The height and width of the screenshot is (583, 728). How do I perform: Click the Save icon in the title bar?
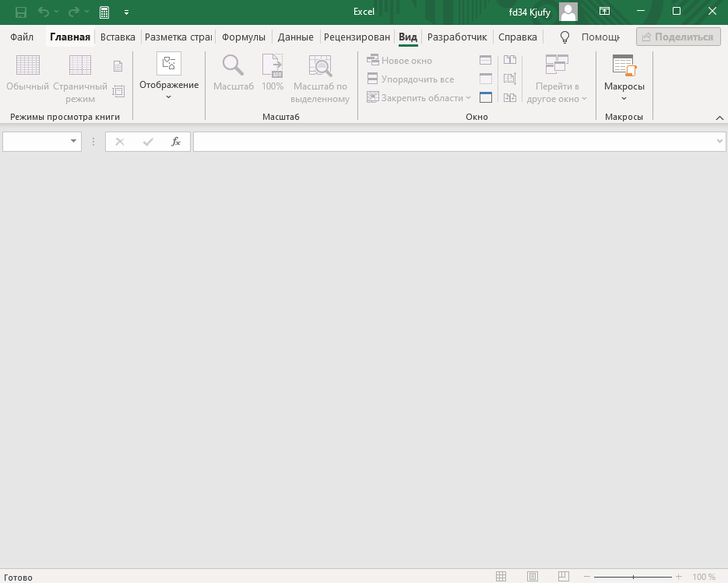21,12
